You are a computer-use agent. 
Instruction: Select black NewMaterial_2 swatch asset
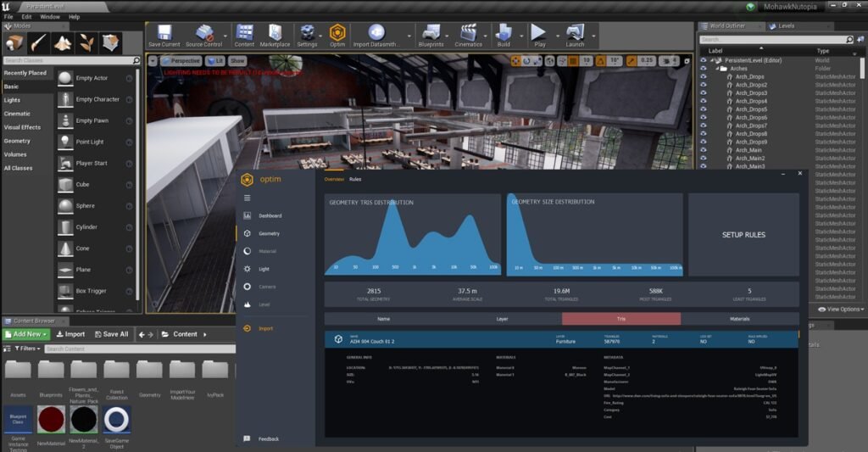[x=84, y=419]
